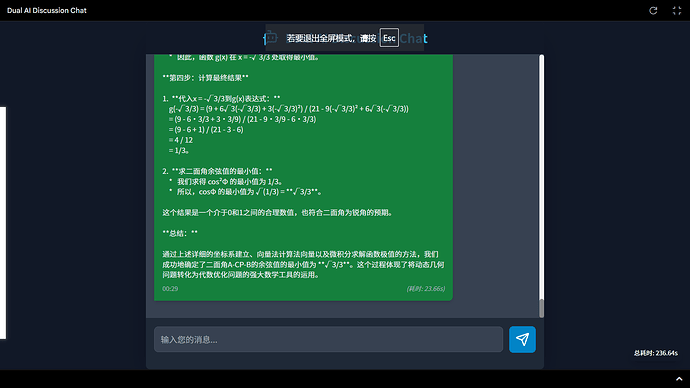This screenshot has width=690, height=388.
Task: Send the message with paper-plane button
Action: (522, 339)
